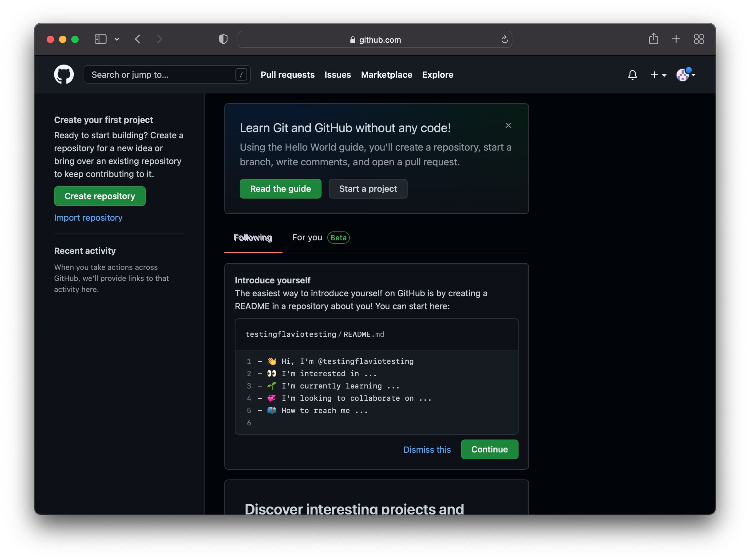Click the slash shortcut key hint
The image size is (750, 560).
(241, 75)
